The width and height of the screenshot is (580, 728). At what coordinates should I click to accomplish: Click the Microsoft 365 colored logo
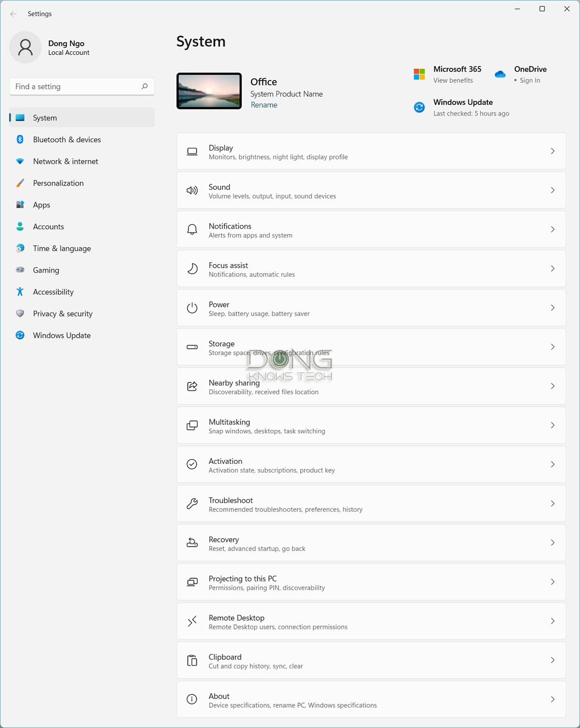click(x=419, y=74)
